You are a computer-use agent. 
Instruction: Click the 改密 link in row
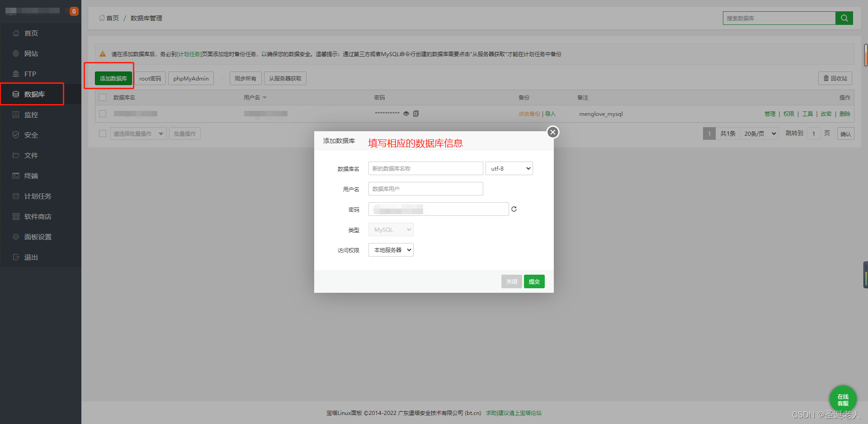tap(826, 114)
